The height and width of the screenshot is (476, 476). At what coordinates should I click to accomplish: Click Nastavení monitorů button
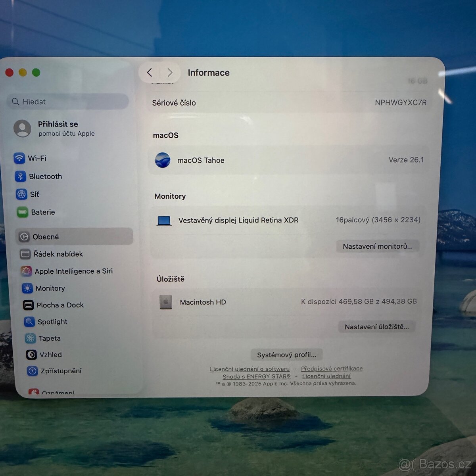coord(377,246)
